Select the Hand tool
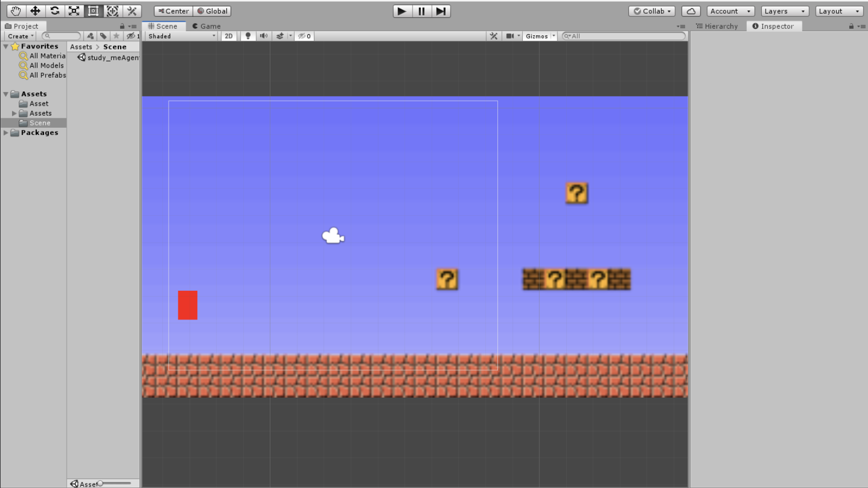 (x=15, y=11)
